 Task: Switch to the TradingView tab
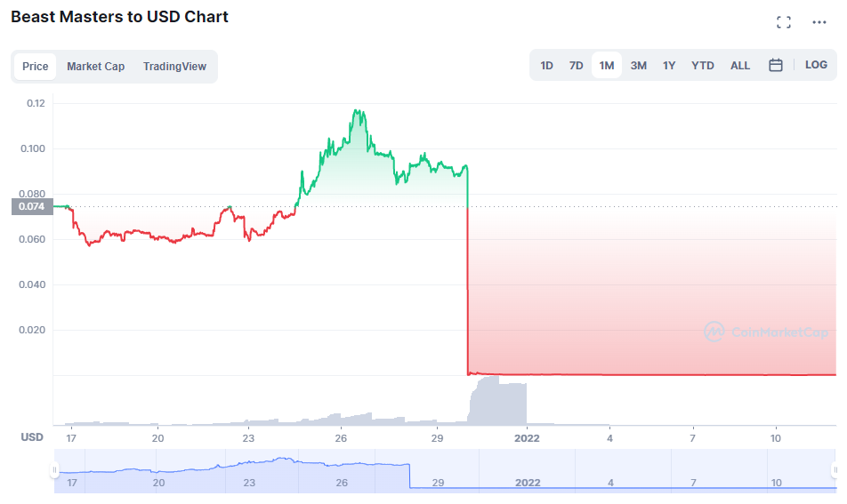[174, 67]
